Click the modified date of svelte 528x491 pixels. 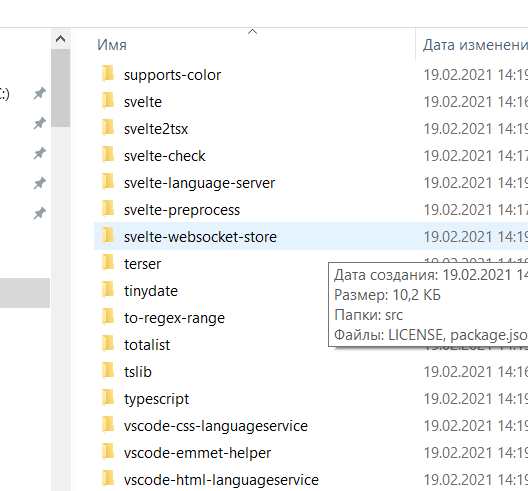tap(475, 102)
